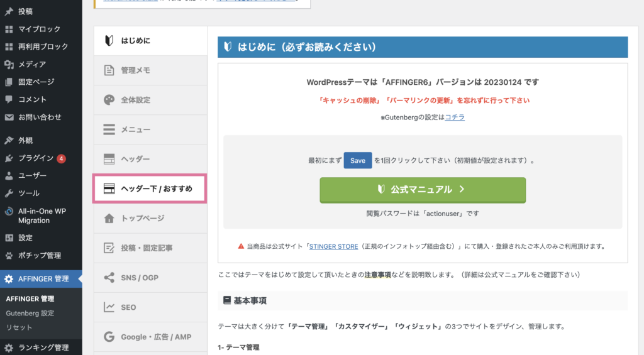The height and width of the screenshot is (355, 644).
Task: Click the hamburger icon beside メニュー
Action: 109,129
